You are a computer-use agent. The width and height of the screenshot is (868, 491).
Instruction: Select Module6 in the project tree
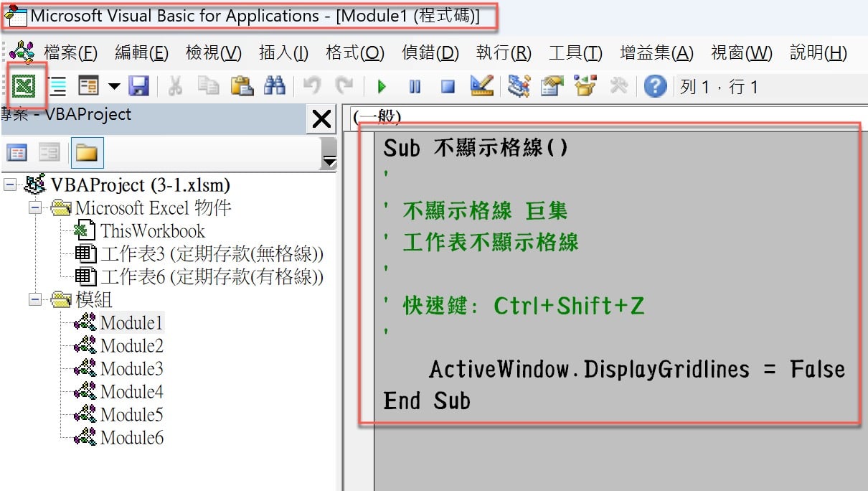click(x=132, y=438)
